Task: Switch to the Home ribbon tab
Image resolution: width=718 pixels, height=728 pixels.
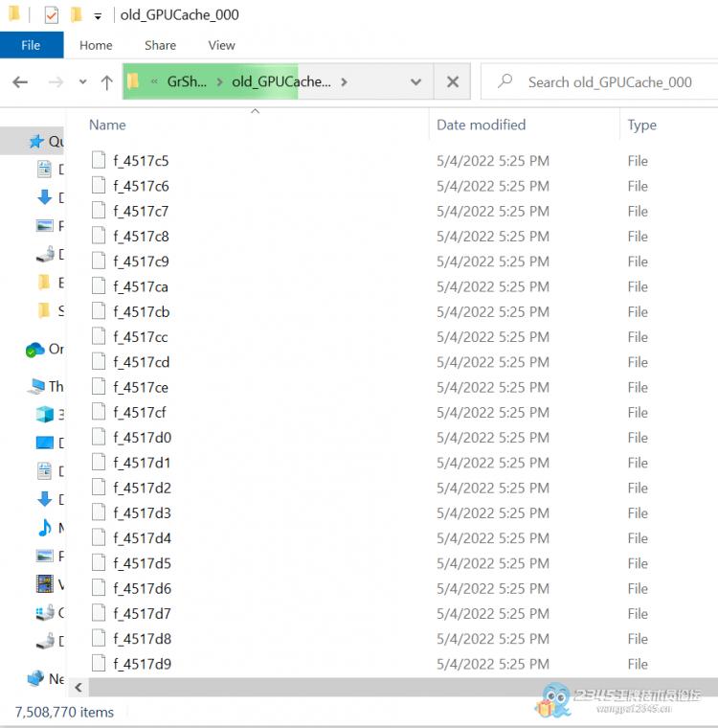Action: click(96, 45)
